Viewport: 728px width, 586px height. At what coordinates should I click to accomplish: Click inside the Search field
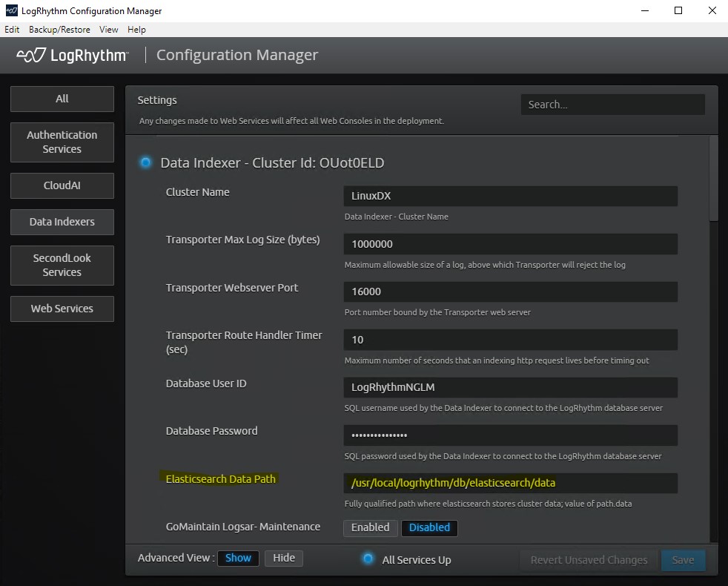point(612,104)
